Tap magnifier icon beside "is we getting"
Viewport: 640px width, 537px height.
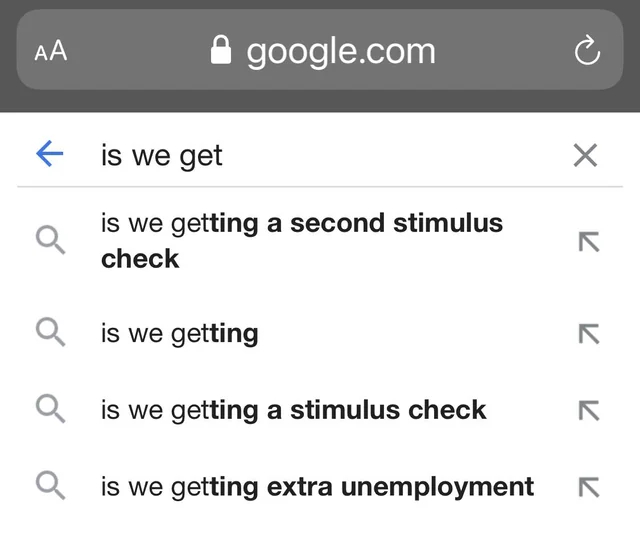point(50,332)
